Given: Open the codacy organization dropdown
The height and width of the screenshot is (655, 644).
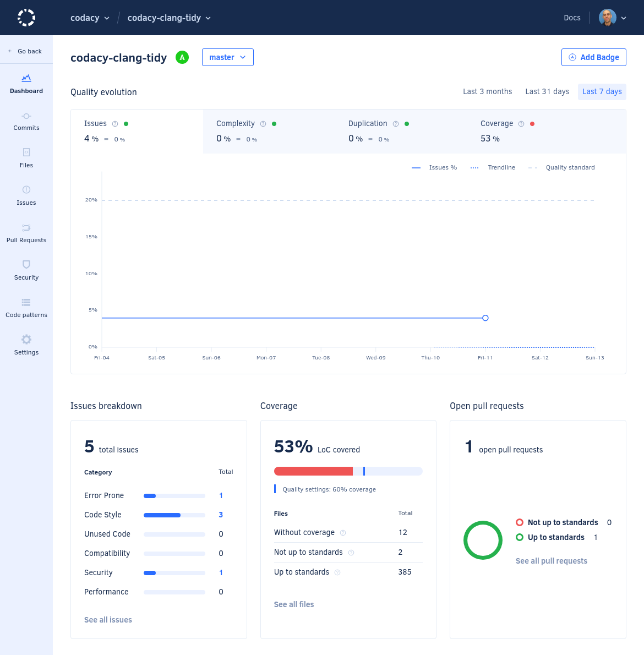Looking at the screenshot, I should 90,18.
